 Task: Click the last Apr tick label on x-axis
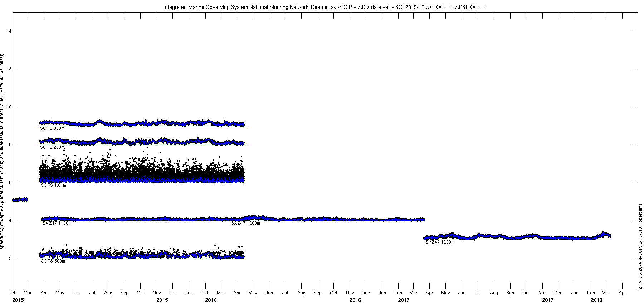coord(623,293)
